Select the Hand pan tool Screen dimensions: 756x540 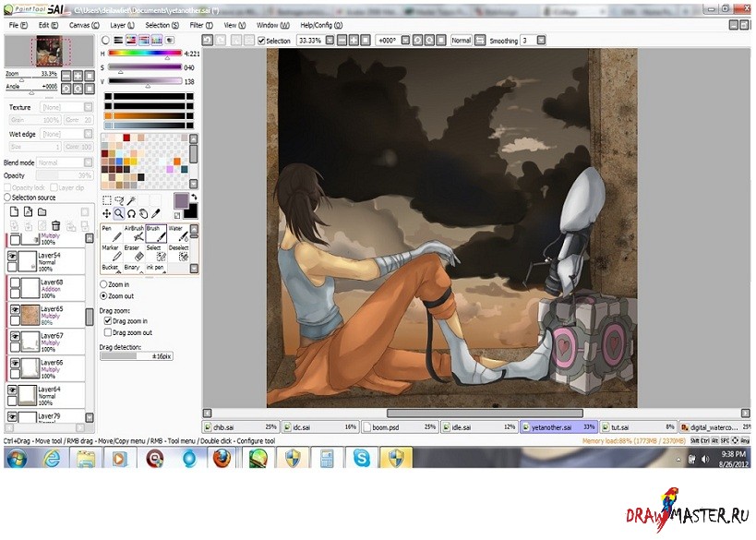coord(143,213)
